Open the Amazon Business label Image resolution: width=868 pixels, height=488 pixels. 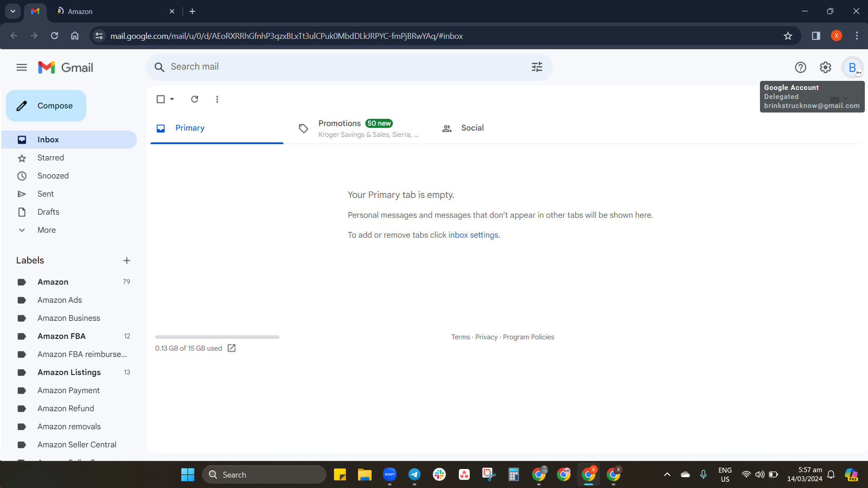(x=69, y=318)
